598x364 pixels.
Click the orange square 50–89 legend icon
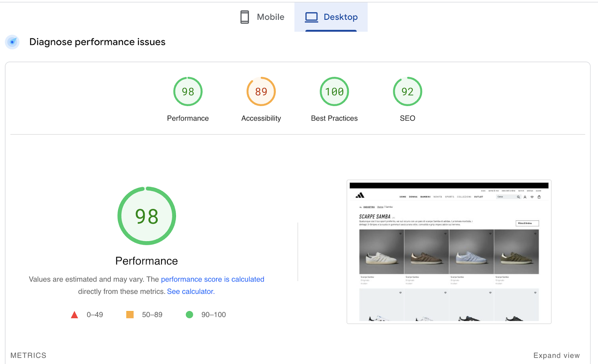click(x=130, y=315)
